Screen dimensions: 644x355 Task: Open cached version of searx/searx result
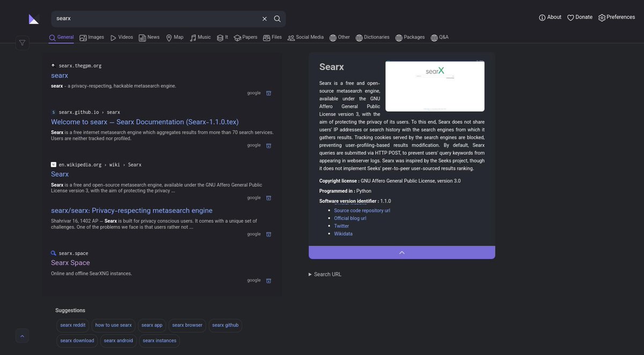pos(269,235)
